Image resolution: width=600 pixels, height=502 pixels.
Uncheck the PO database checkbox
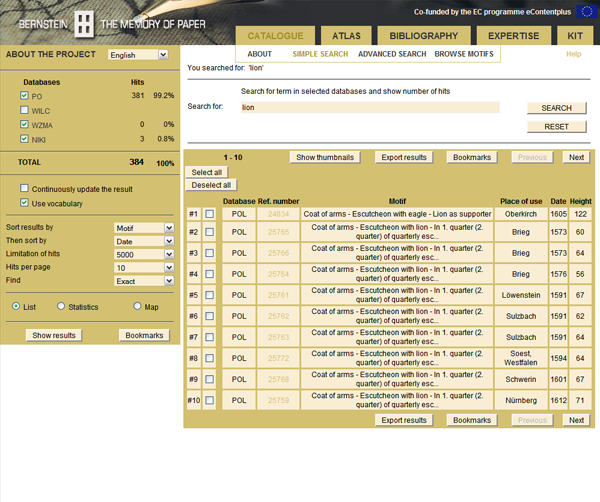(25, 96)
